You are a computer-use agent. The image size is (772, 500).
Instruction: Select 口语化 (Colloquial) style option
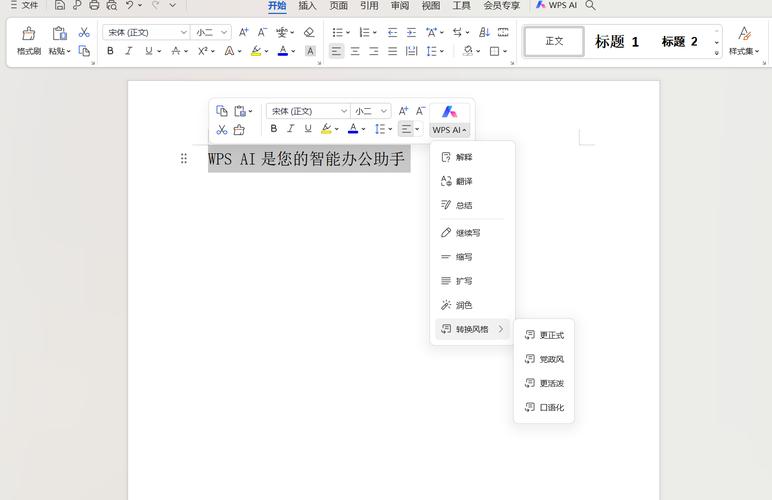coord(544,407)
